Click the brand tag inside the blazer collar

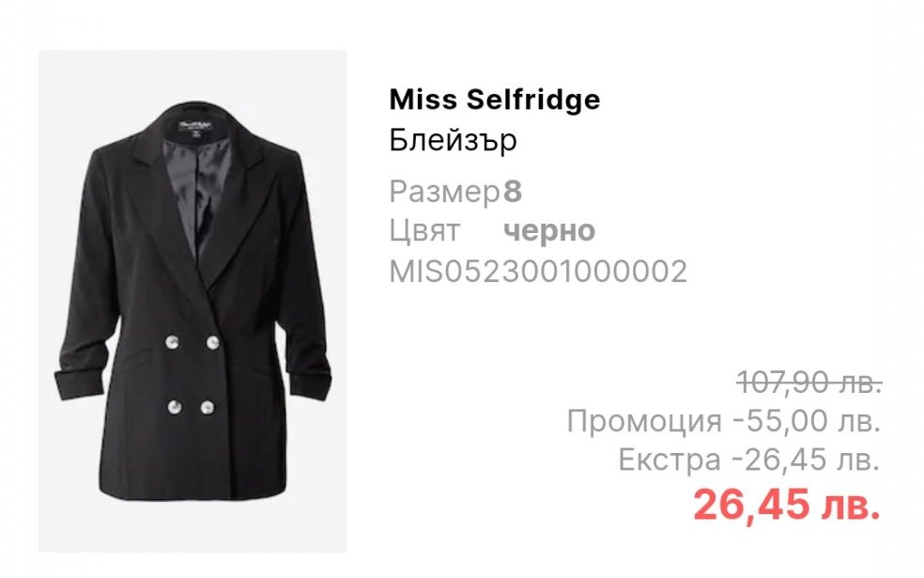(195, 128)
